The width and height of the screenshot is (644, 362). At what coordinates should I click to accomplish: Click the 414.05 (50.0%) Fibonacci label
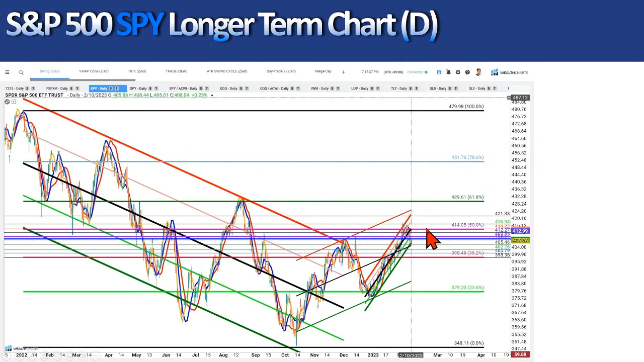[467, 225]
